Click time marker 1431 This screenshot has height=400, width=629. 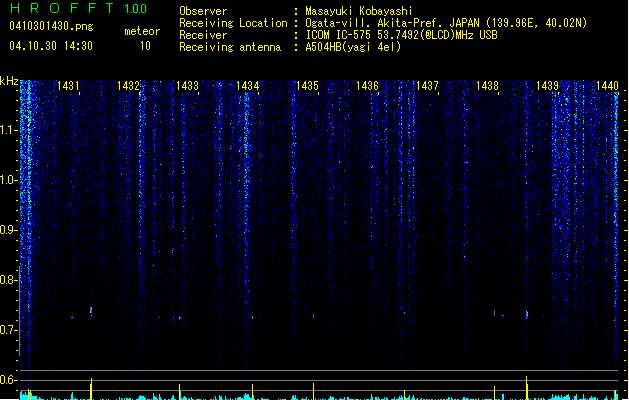pyautogui.click(x=68, y=85)
